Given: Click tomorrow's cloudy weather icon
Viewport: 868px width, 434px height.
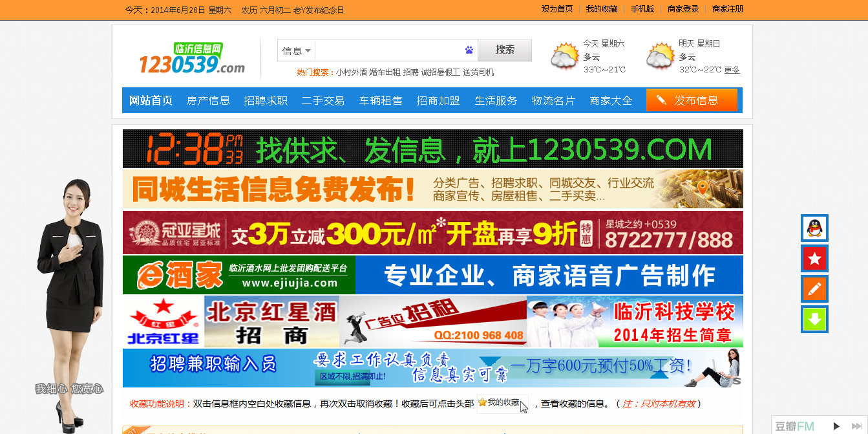Looking at the screenshot, I should [x=660, y=56].
